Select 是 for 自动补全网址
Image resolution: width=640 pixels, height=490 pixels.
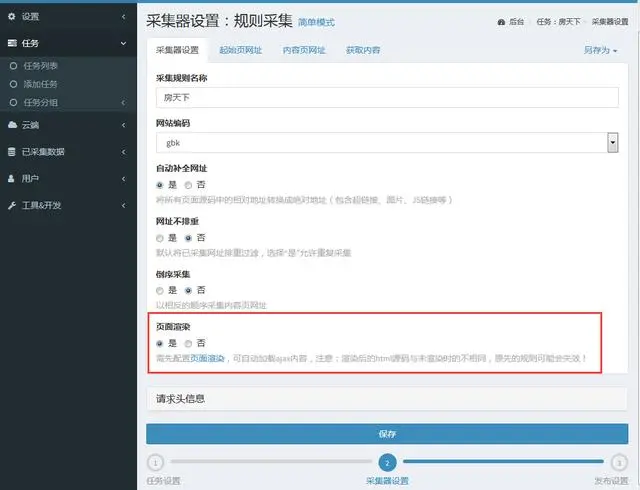tap(160, 185)
